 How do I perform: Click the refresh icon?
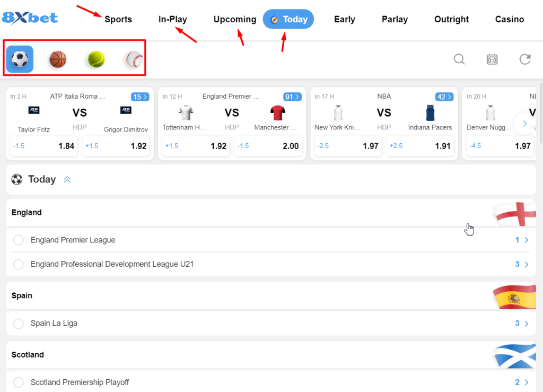click(x=525, y=59)
